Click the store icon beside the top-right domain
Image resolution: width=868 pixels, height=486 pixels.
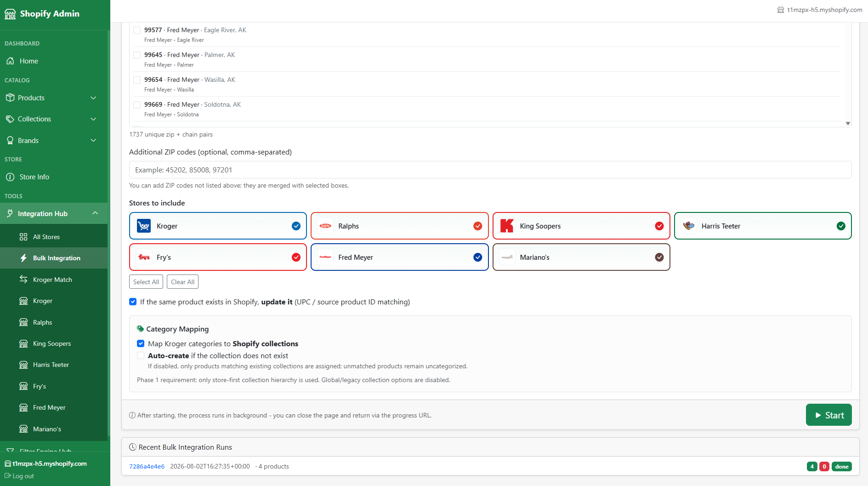(x=780, y=10)
